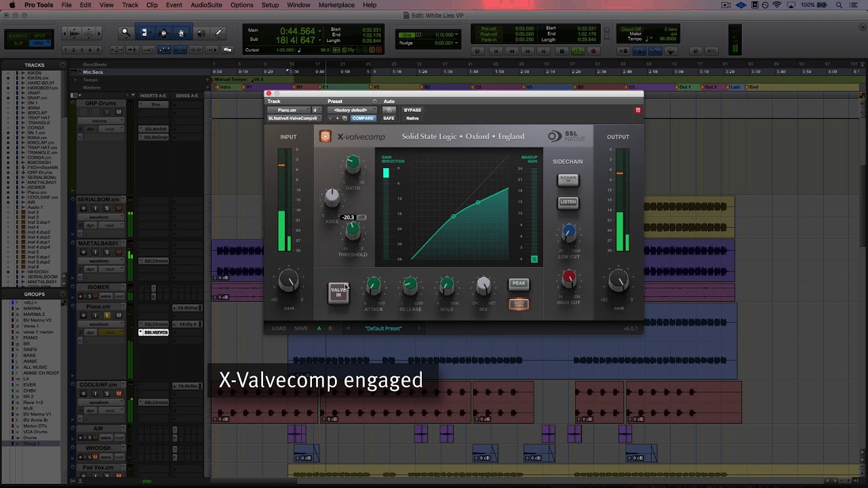Open the Options menu
868x488 pixels.
point(241,5)
